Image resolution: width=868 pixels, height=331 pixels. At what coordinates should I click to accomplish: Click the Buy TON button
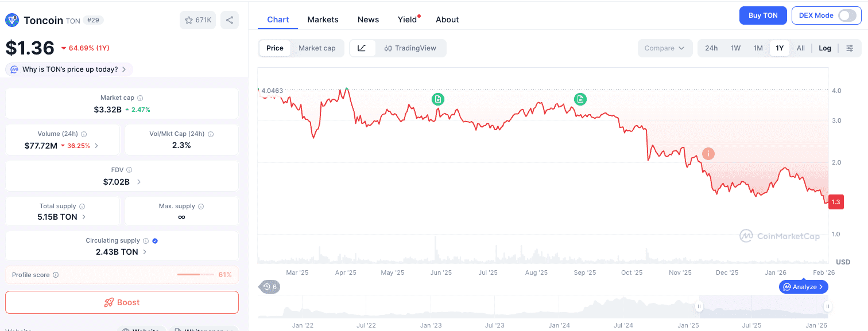(x=762, y=15)
